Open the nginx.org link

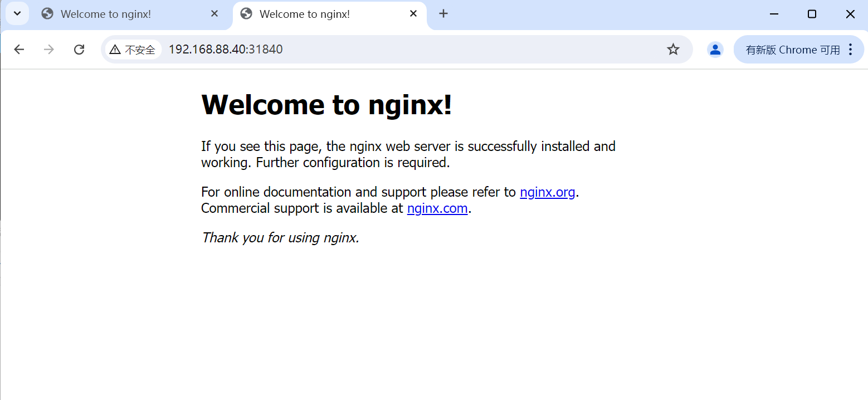(547, 192)
